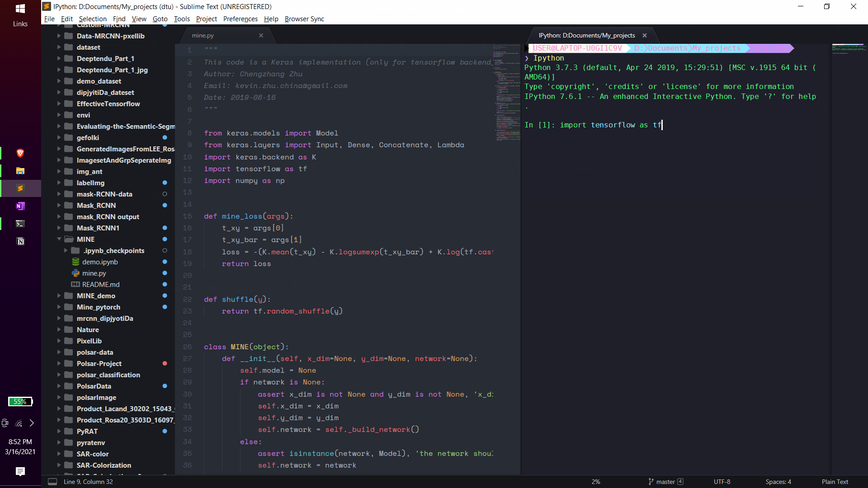Select the SAR-color folder

[93, 454]
